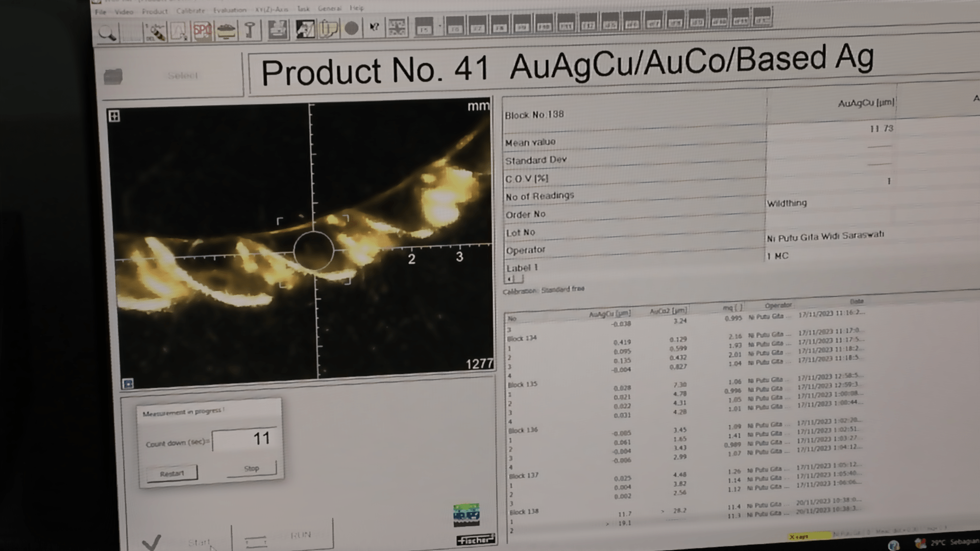Toggle the small square icon below video image

[128, 384]
